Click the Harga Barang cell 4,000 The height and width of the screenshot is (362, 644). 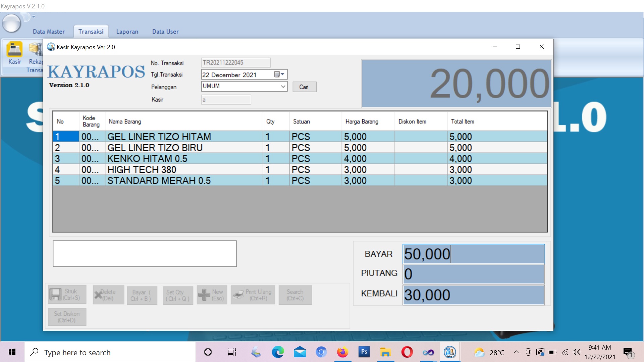point(368,159)
